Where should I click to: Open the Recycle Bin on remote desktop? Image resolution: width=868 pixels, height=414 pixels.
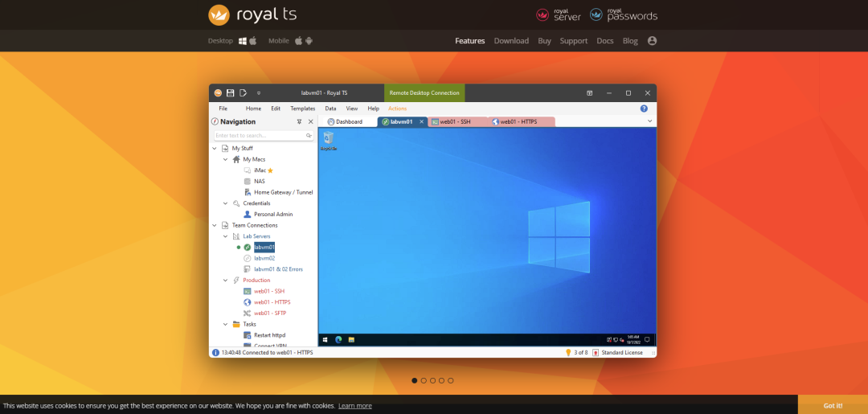click(328, 141)
